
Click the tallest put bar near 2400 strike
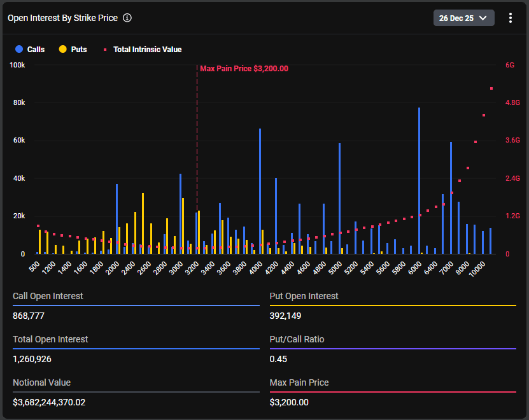143,223
